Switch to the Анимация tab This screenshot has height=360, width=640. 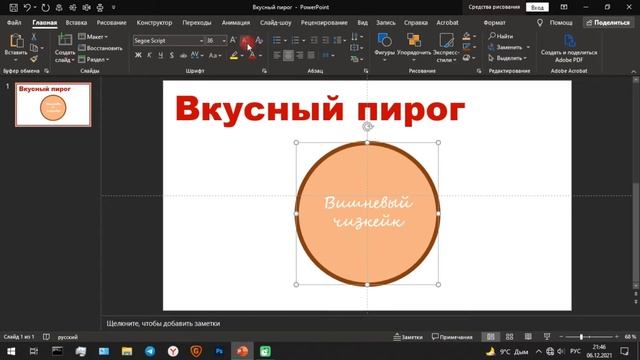pos(236,23)
